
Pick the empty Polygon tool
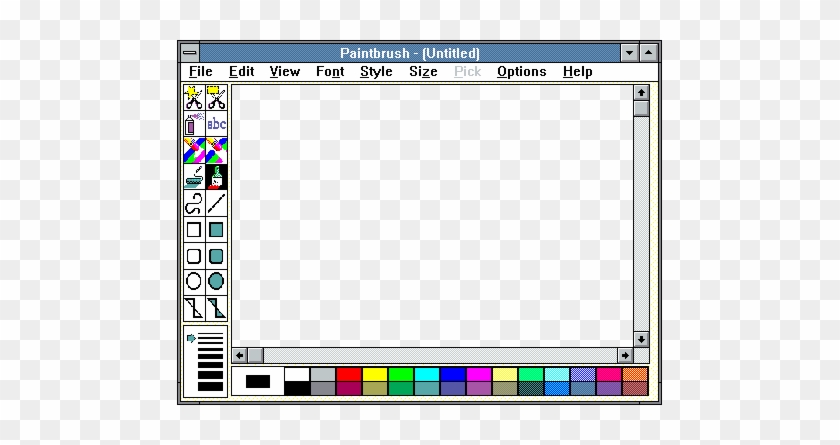tap(194, 308)
